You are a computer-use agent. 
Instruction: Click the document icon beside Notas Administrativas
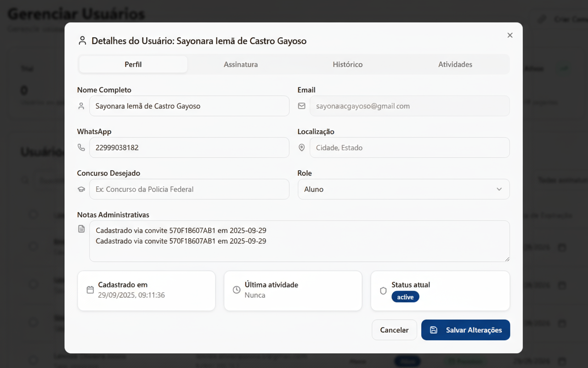point(81,229)
